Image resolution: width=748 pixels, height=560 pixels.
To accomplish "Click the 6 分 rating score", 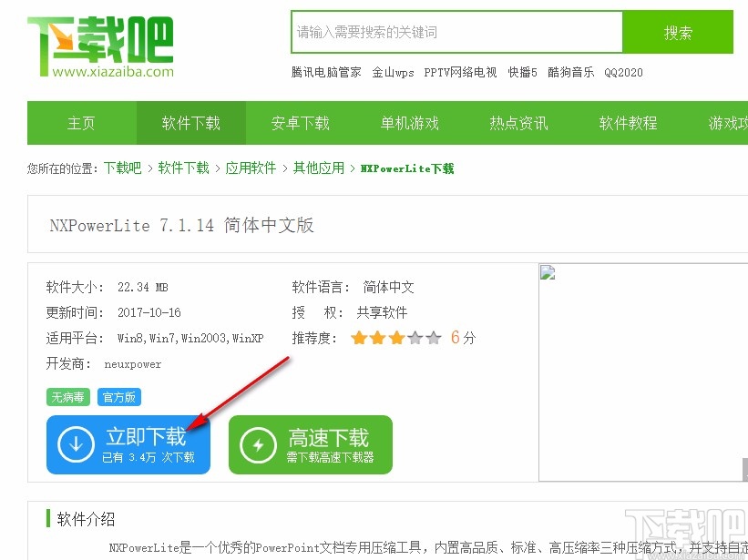I will (463, 338).
